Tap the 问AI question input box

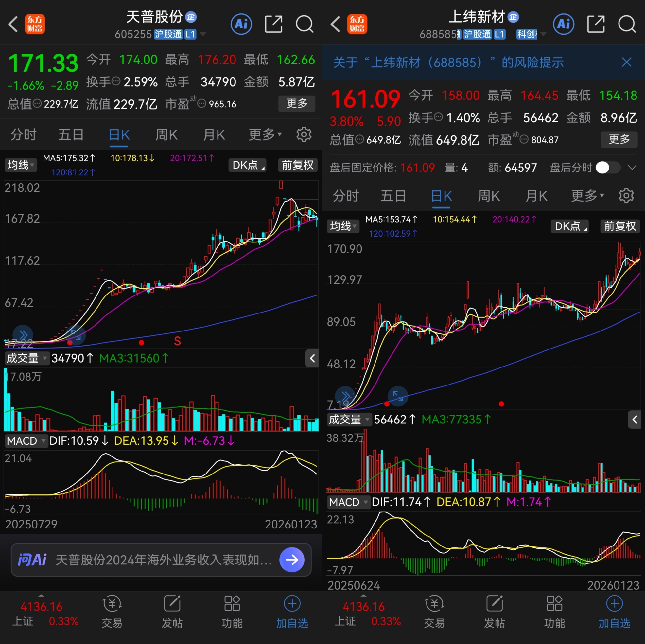164,560
